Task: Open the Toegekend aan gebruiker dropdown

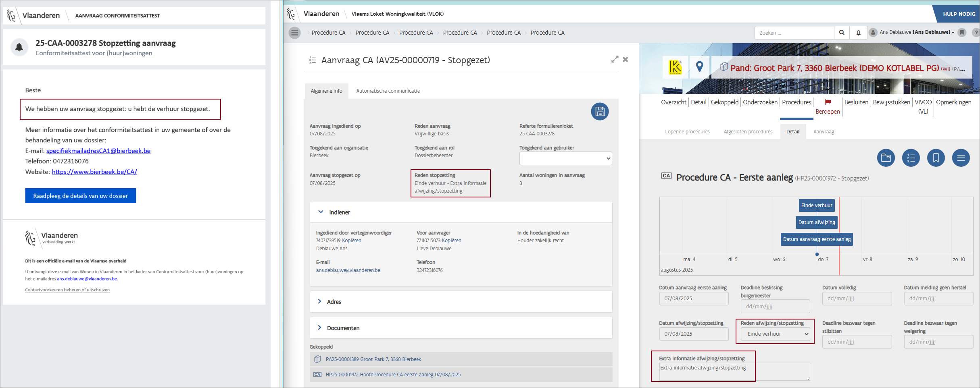Action: pos(565,158)
